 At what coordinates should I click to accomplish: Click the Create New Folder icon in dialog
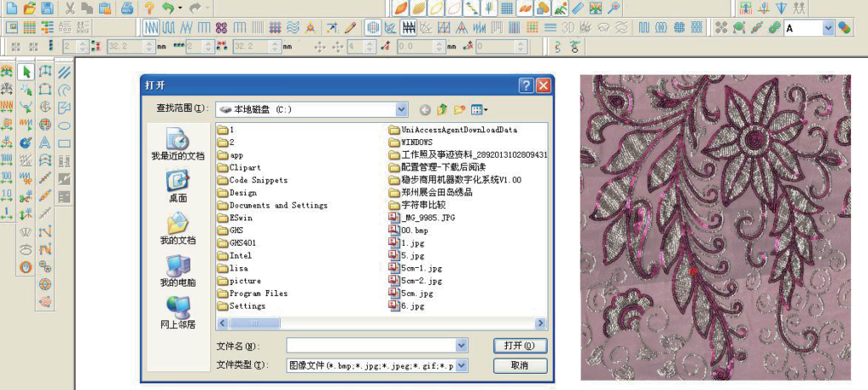(459, 109)
